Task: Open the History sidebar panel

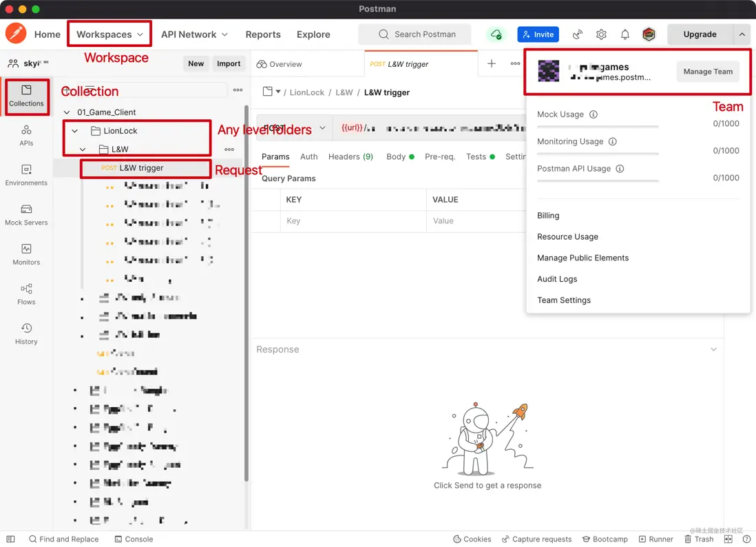Action: [26, 334]
